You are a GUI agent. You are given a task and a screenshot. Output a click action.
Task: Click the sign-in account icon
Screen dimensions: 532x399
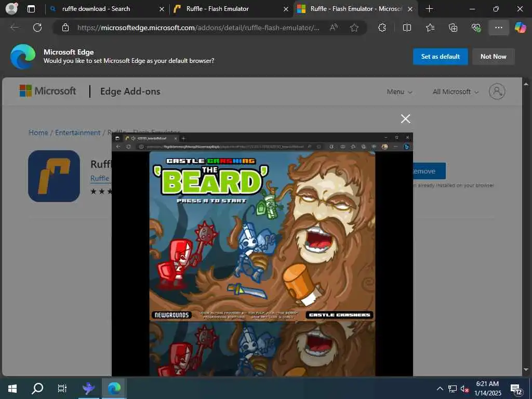click(497, 91)
